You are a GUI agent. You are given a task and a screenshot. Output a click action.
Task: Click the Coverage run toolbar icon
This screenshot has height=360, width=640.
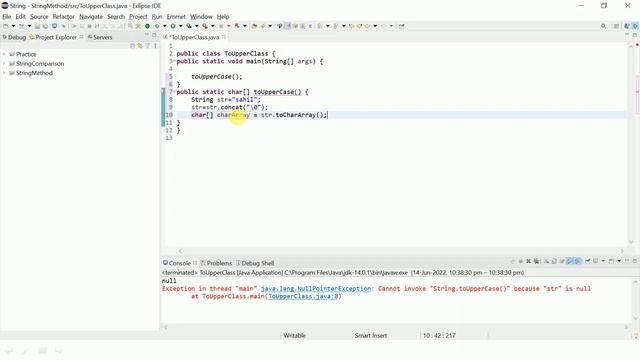(x=189, y=26)
